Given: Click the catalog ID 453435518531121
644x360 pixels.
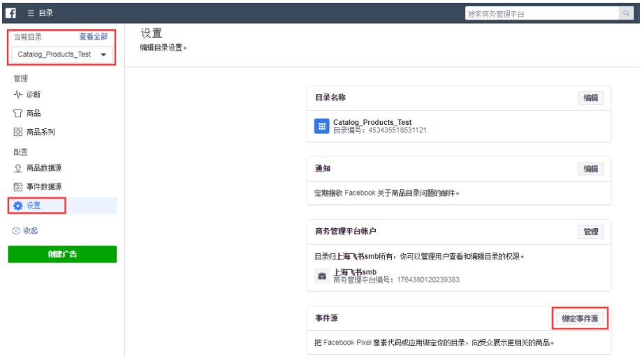Looking at the screenshot, I should [x=397, y=130].
